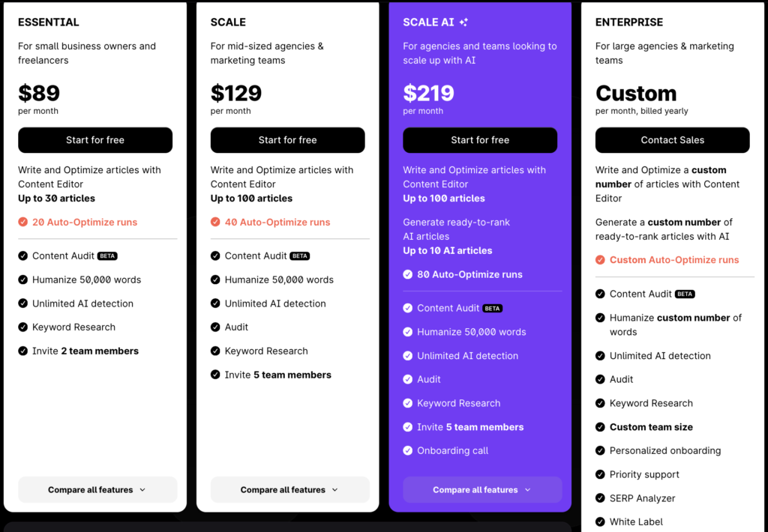
Task: Click the checkmark beside White Label
Action: click(x=600, y=522)
